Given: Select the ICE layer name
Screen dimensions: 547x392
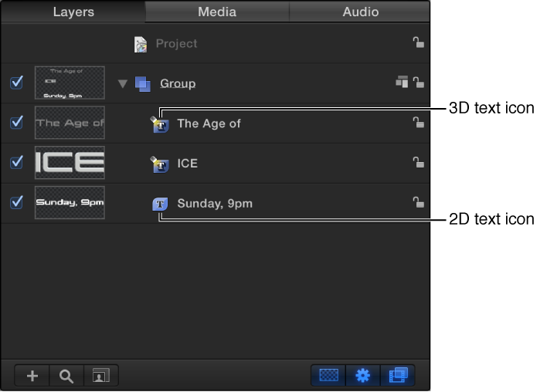Looking at the screenshot, I should click(187, 164).
